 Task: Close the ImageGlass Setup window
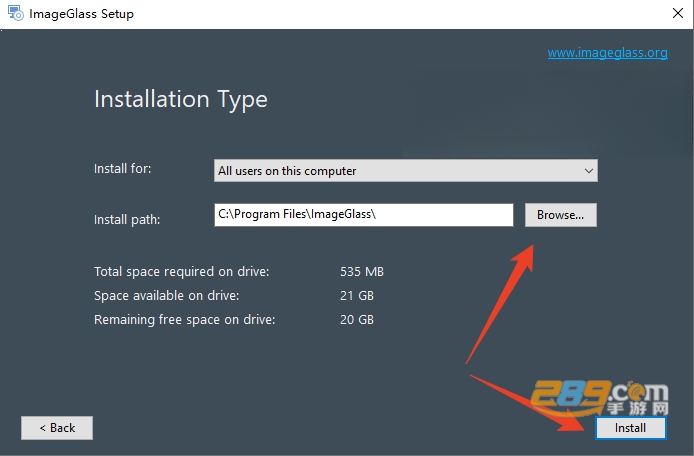(x=678, y=13)
